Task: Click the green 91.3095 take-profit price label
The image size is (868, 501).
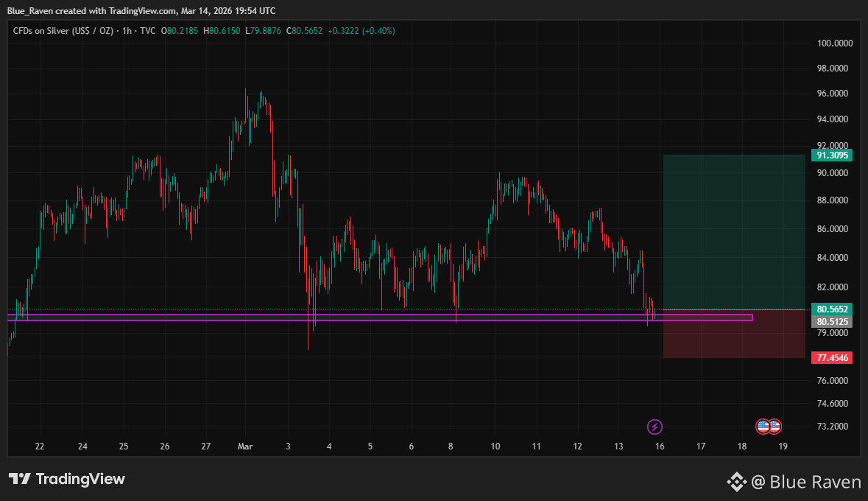Action: pos(832,155)
